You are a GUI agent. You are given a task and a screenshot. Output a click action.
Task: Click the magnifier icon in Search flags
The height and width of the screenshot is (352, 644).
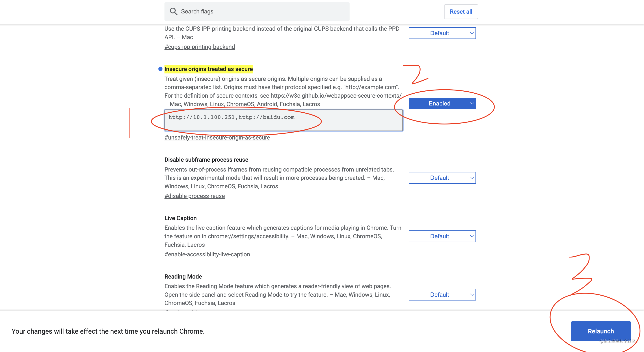[x=173, y=11]
